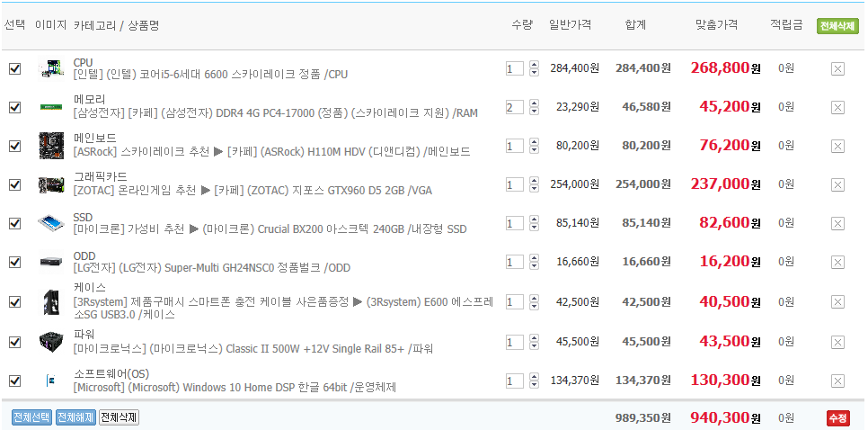Uncheck the ODD row checkbox
Screen dimensions: 868x430
(15, 262)
